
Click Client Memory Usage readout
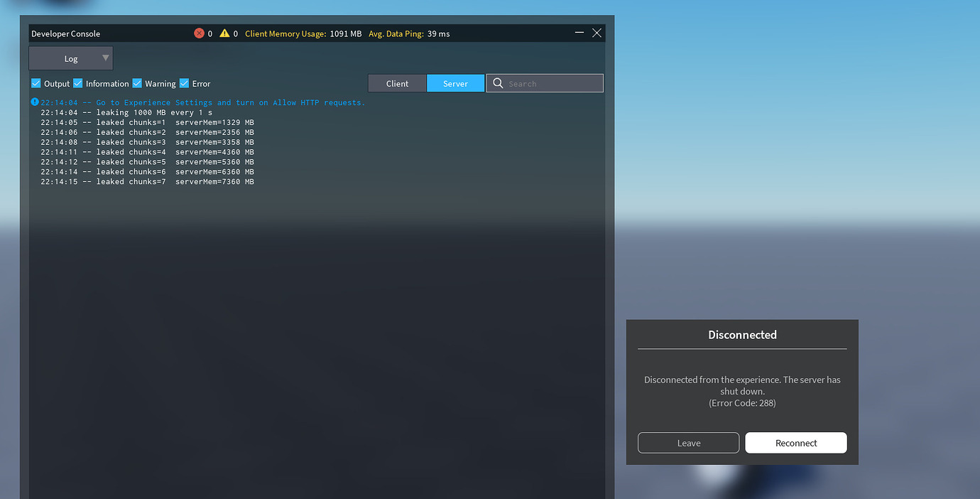[303, 33]
